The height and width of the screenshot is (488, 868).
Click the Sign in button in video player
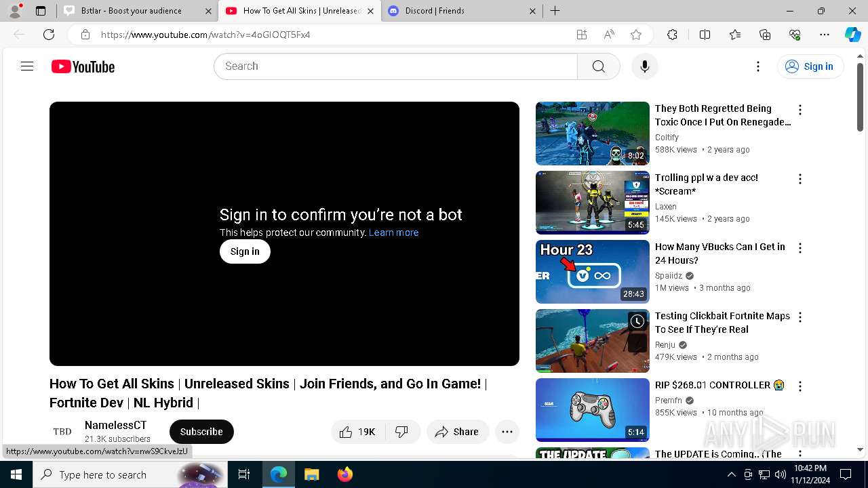click(x=245, y=251)
